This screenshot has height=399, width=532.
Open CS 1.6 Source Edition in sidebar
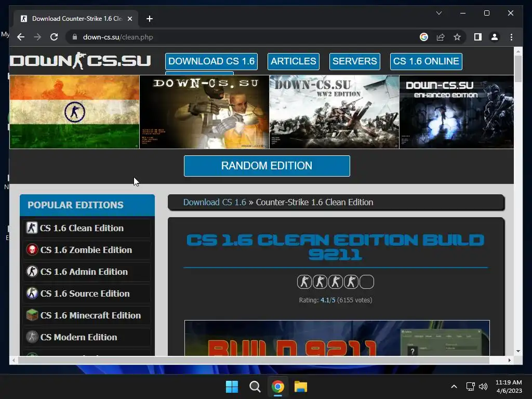pos(87,294)
